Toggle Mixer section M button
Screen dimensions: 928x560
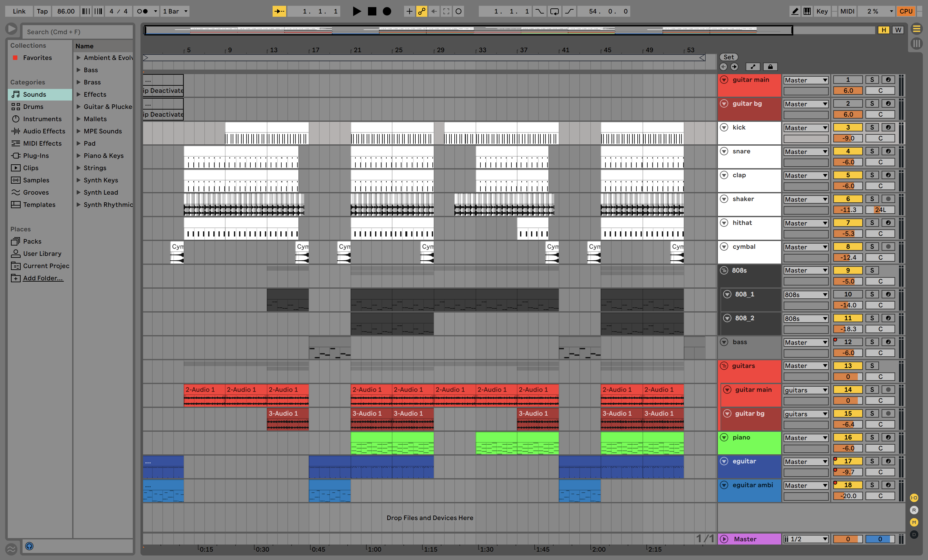point(914,522)
